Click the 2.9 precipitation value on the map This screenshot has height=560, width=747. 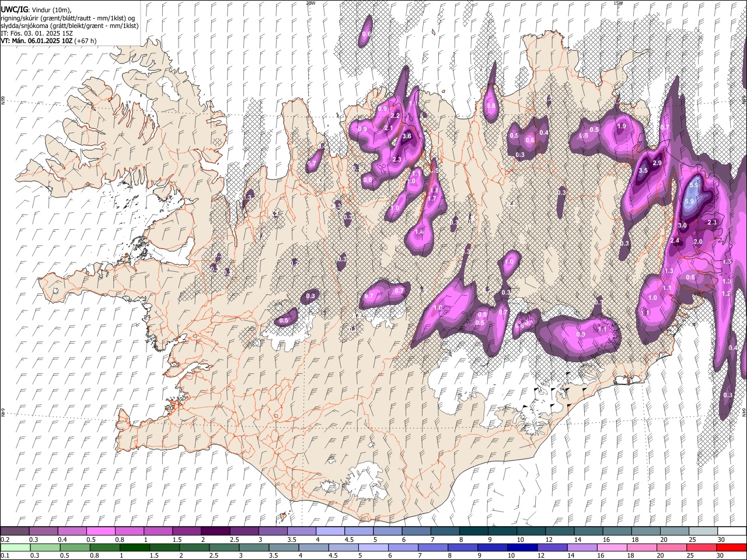coord(657,163)
